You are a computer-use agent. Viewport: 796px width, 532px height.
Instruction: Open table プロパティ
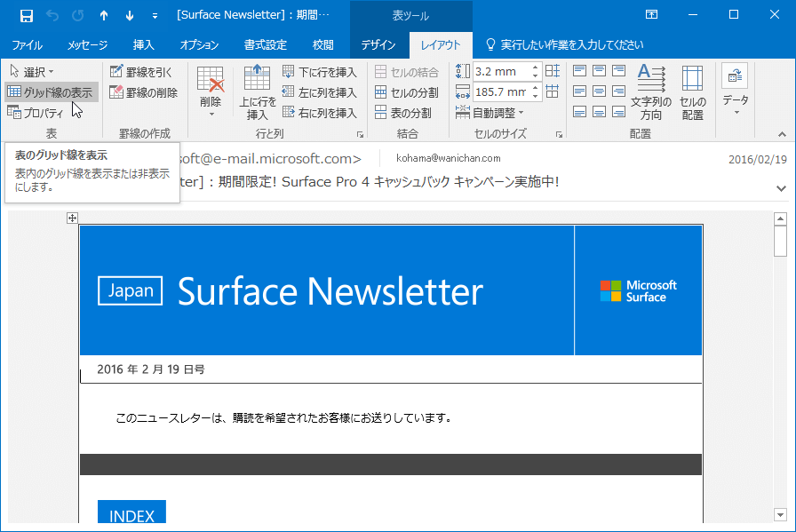pos(36,113)
